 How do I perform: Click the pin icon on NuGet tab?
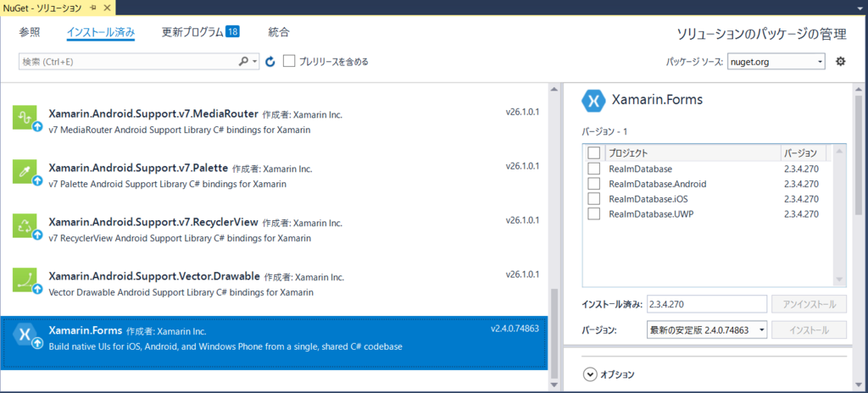pos(92,8)
